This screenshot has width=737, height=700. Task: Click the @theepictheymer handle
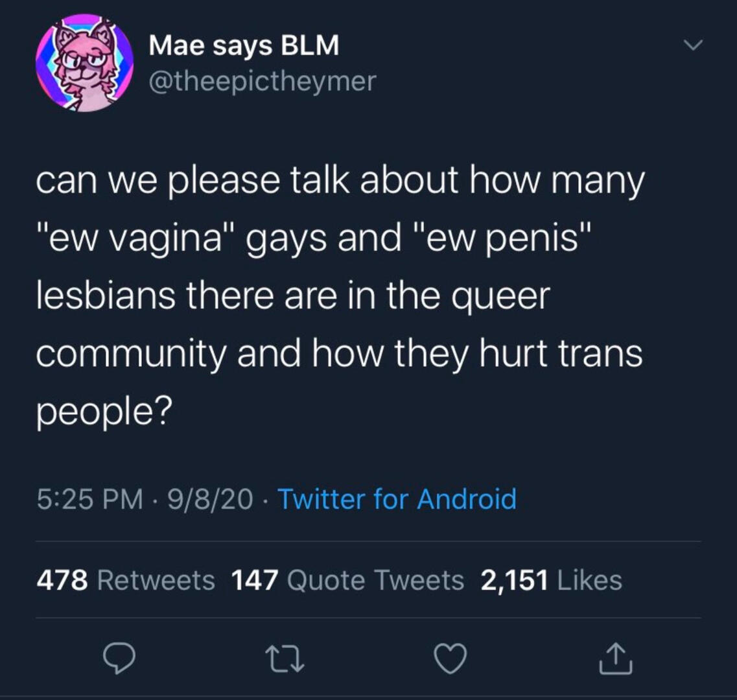[263, 81]
